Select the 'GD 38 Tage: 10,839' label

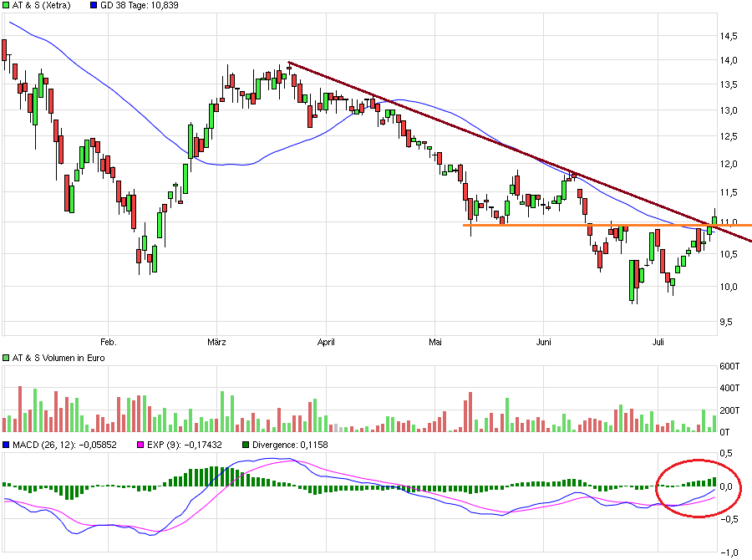140,6
